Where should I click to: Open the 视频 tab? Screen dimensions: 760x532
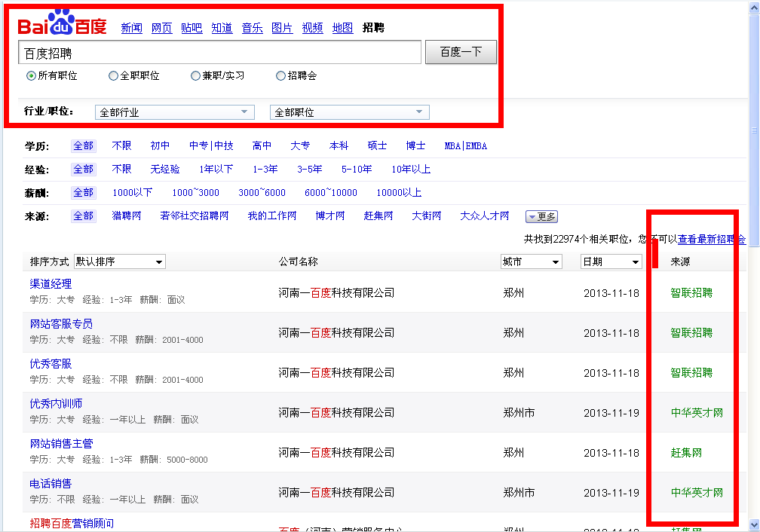[x=313, y=28]
